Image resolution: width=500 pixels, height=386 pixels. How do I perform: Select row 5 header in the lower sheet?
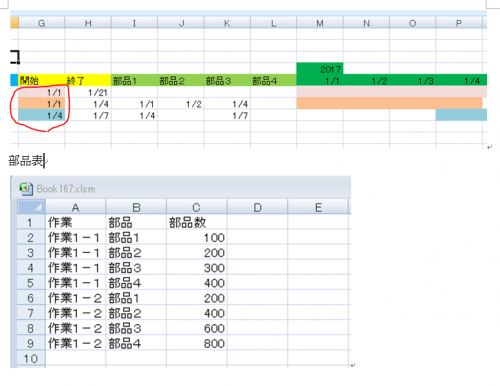coord(31,283)
